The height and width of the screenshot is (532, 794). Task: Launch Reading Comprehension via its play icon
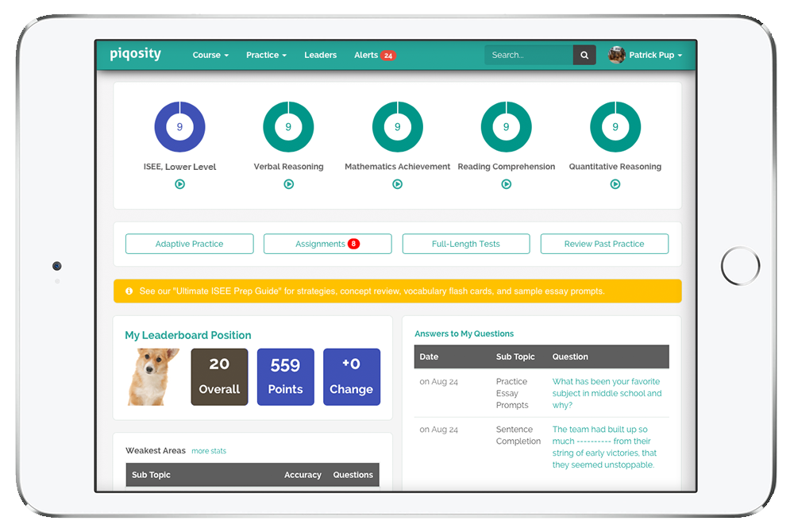pyautogui.click(x=506, y=184)
